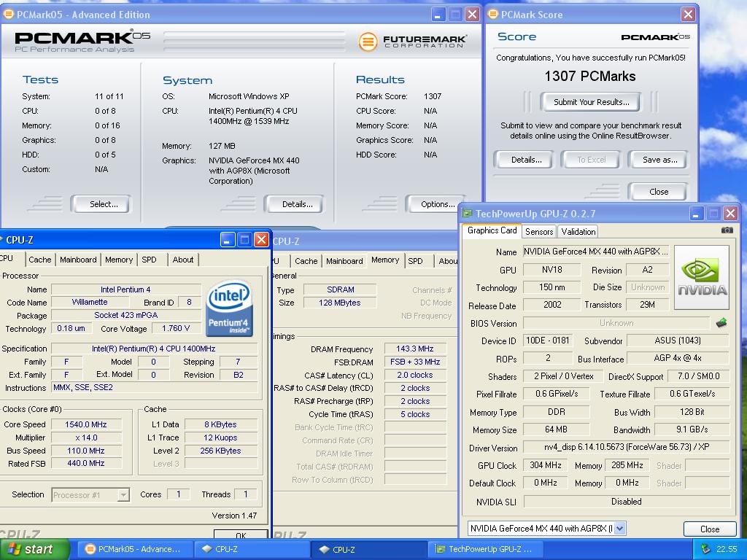Open About tab in front CPU-Z window
This screenshot has width=747, height=560.
pos(183,260)
